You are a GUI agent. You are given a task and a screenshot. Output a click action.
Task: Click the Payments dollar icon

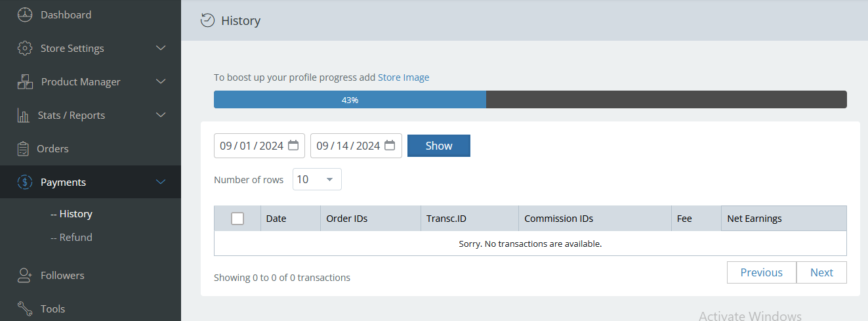pos(24,182)
